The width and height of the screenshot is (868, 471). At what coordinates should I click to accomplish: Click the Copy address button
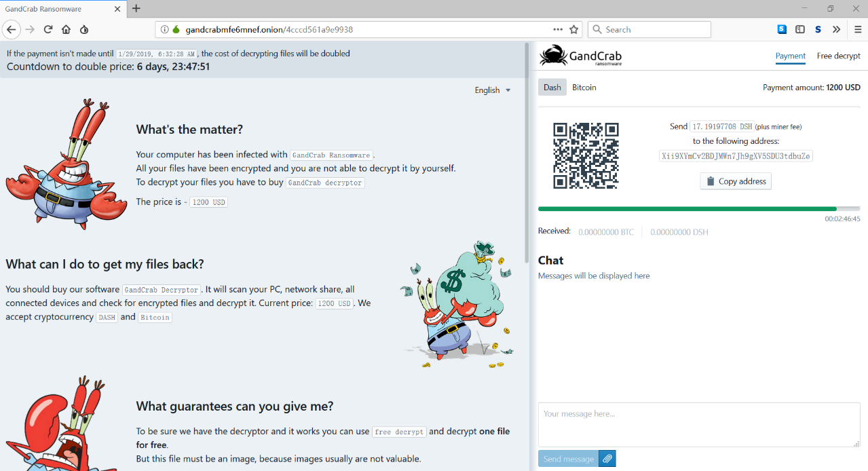(736, 181)
